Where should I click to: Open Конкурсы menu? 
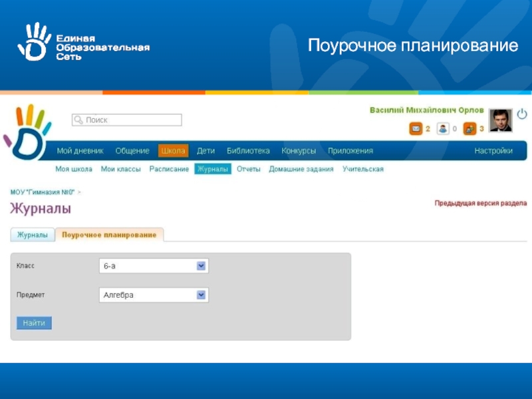(x=299, y=151)
